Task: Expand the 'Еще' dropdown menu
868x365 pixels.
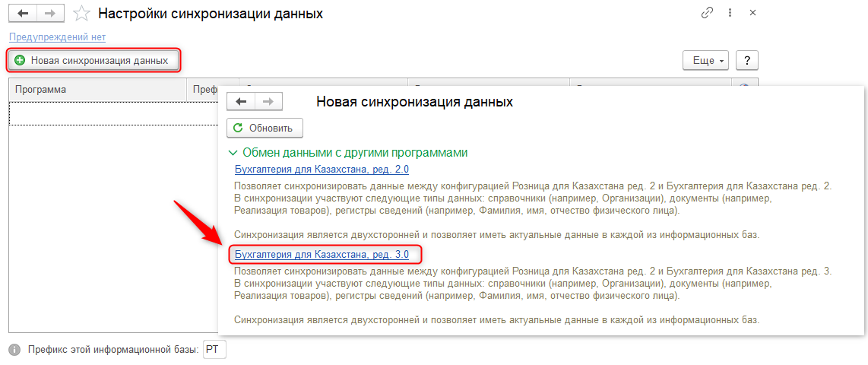Action: pyautogui.click(x=706, y=60)
